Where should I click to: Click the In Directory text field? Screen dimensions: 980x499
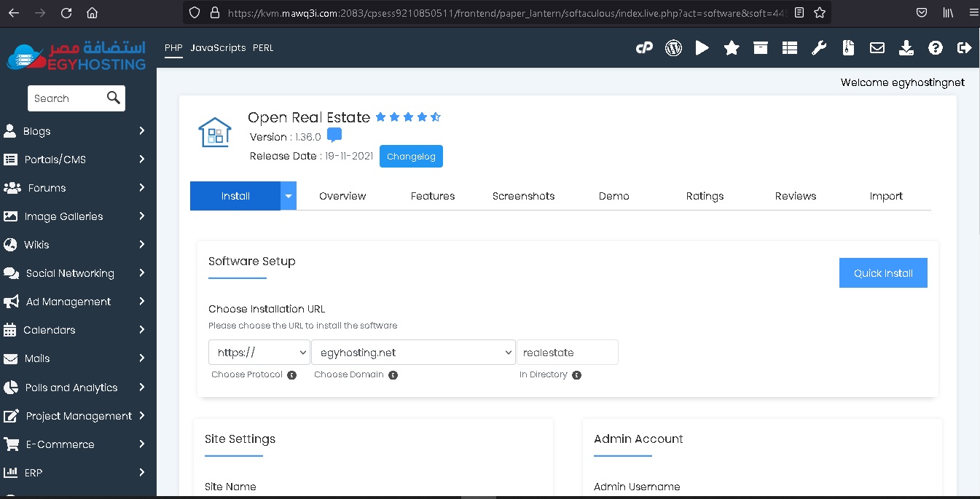coord(567,353)
